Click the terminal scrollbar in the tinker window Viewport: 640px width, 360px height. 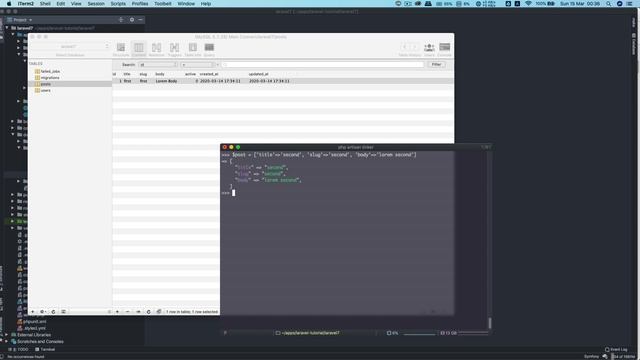(x=490, y=323)
